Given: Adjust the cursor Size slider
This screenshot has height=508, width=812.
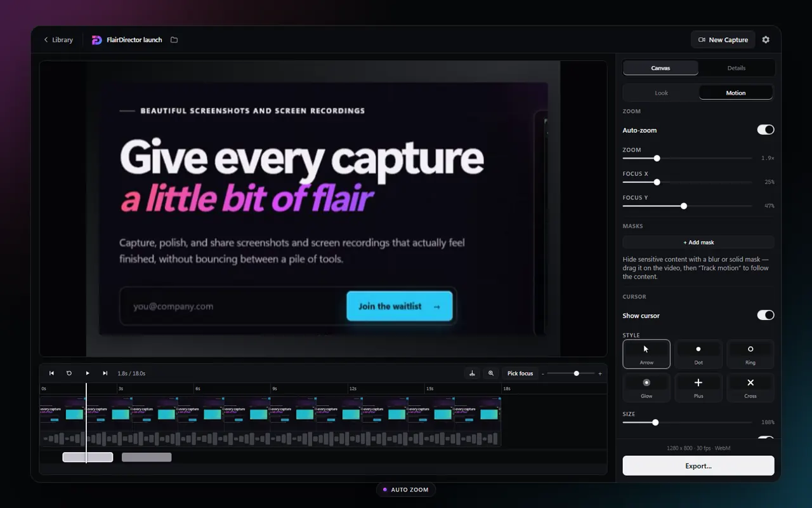Looking at the screenshot, I should point(687,422).
